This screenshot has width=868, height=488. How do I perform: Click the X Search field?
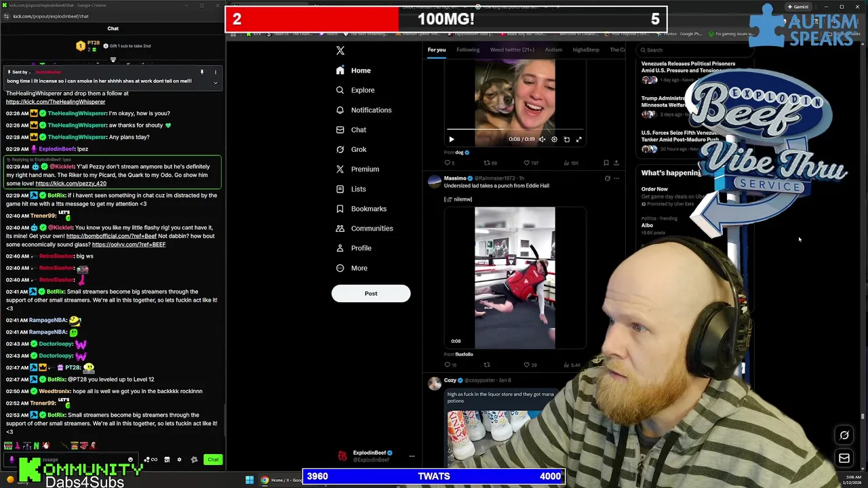tap(695, 49)
